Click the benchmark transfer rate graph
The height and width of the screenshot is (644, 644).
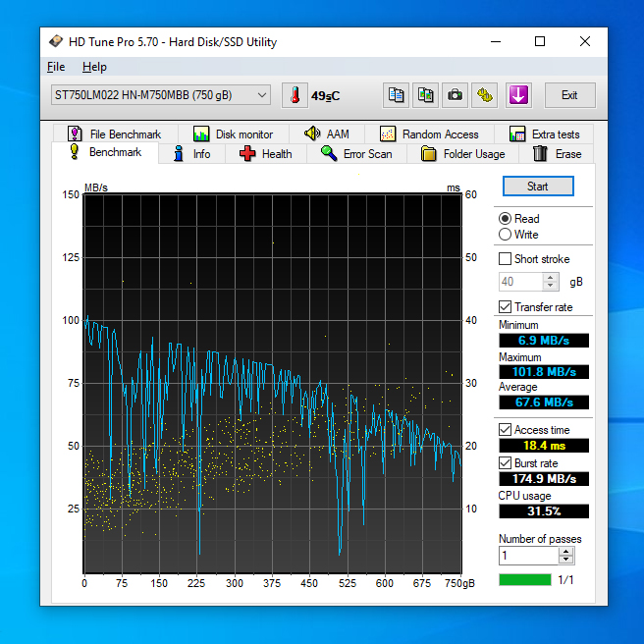pyautogui.click(x=272, y=383)
